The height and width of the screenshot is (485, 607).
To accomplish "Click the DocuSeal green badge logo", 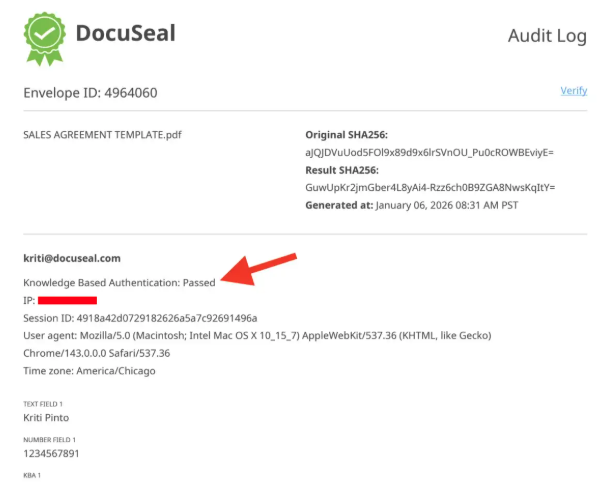I will [44, 38].
